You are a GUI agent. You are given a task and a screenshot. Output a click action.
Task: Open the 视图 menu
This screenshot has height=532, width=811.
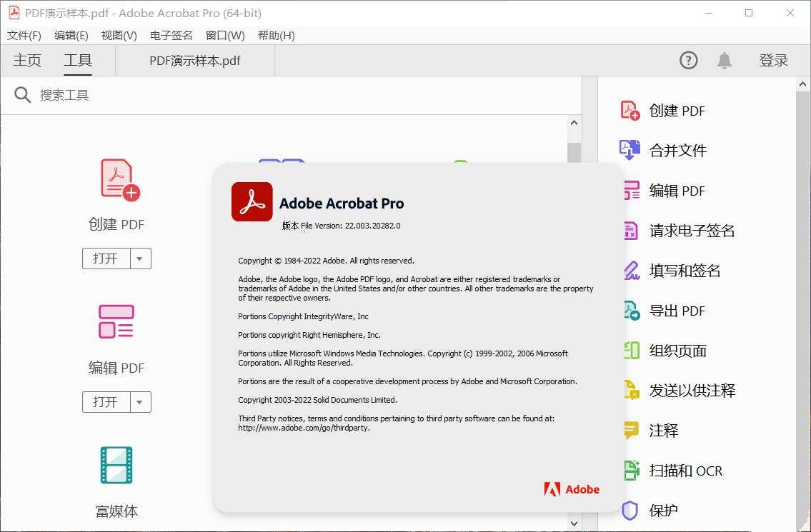click(x=118, y=35)
